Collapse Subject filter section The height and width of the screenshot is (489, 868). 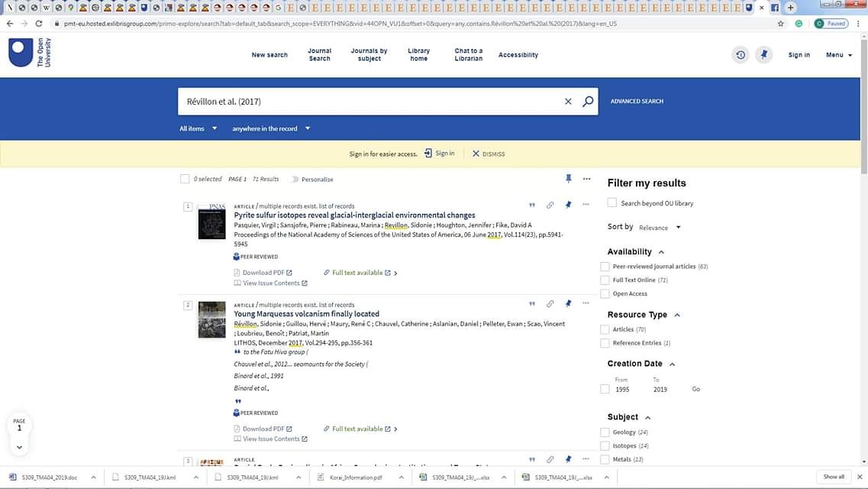click(x=647, y=418)
